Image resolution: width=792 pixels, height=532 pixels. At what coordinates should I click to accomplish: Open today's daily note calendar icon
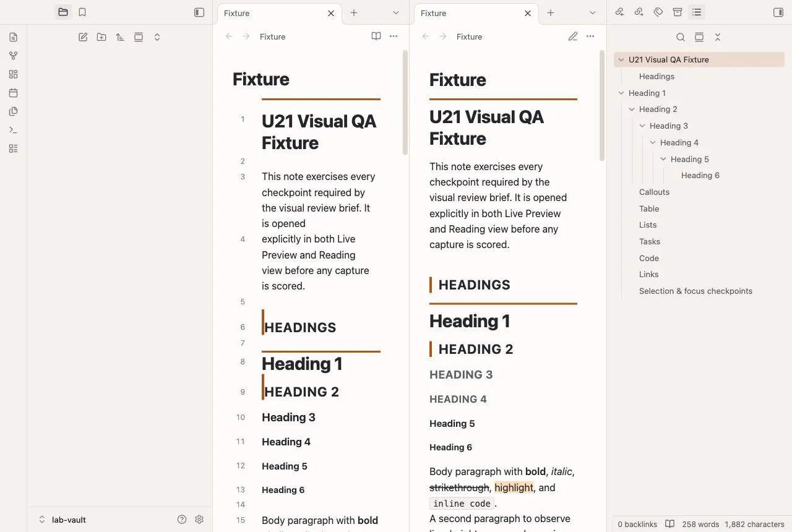point(14,93)
